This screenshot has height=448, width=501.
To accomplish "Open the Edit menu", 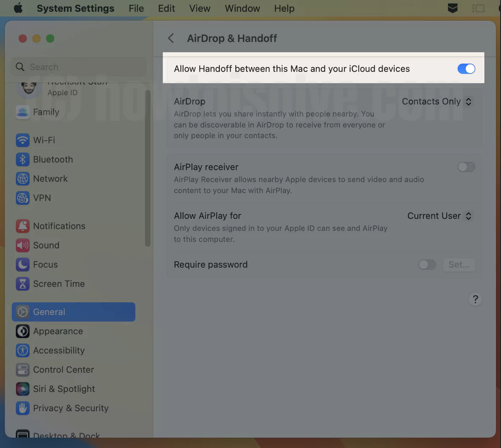I will 166,8.
